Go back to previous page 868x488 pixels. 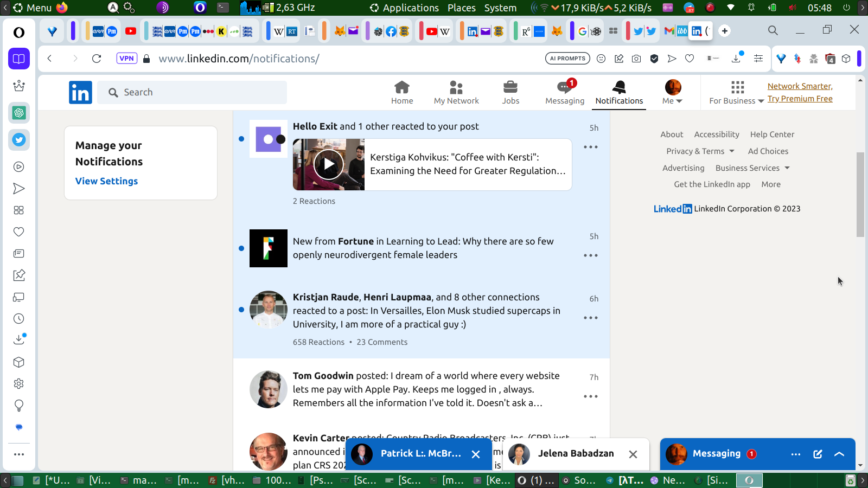point(49,59)
